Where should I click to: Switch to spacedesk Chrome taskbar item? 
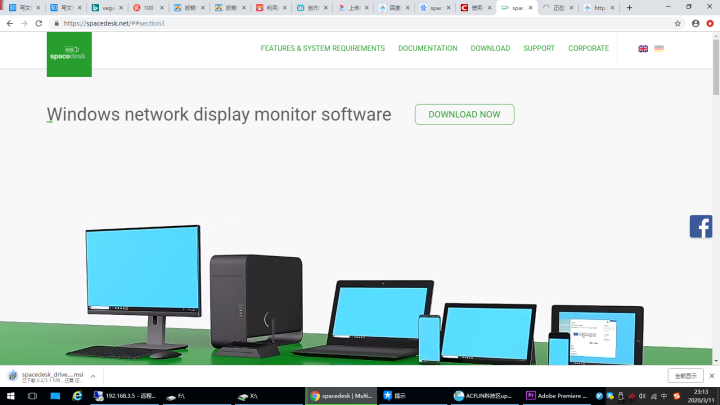pos(341,396)
